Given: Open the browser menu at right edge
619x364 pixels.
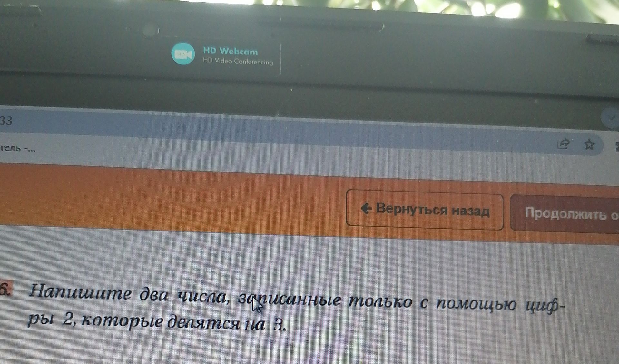Looking at the screenshot, I should (x=617, y=146).
